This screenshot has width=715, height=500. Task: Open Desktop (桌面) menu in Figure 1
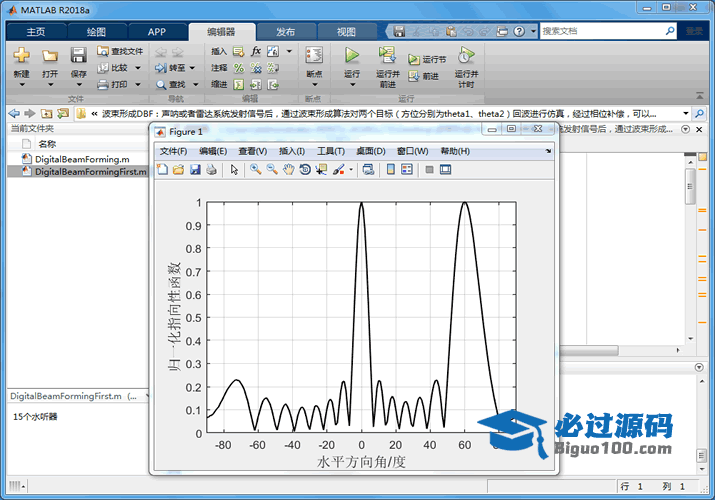point(371,151)
